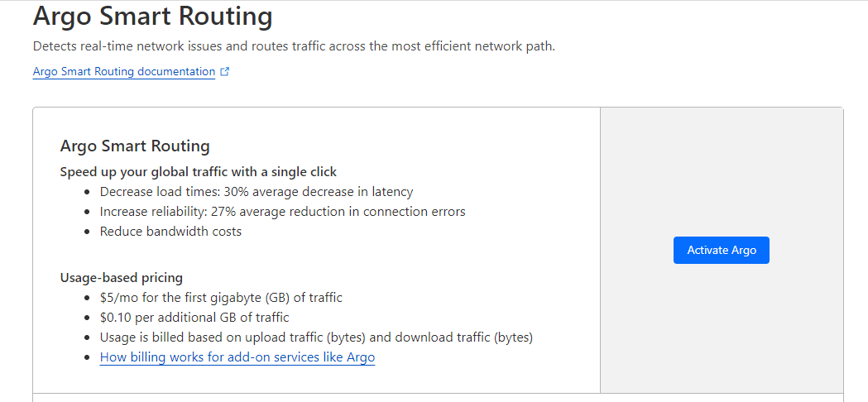
Task: Click gray panel area above Activate Argo button
Action: 722,172
